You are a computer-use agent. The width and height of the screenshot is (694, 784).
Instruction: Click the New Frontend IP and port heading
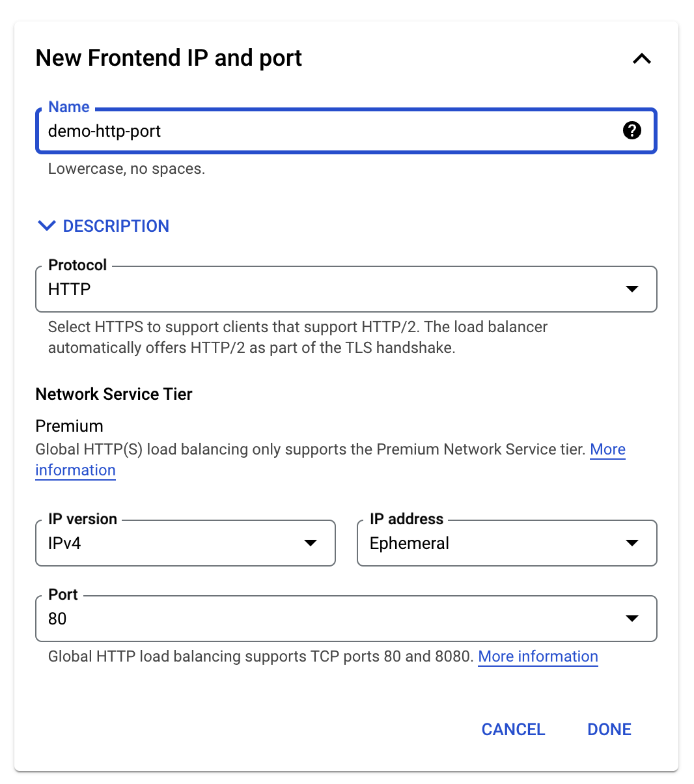click(169, 58)
